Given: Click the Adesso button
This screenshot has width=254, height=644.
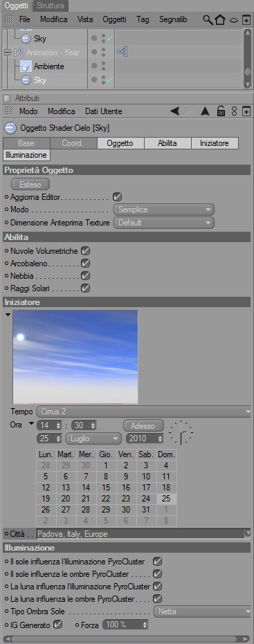Looking at the screenshot, I should coord(143,425).
